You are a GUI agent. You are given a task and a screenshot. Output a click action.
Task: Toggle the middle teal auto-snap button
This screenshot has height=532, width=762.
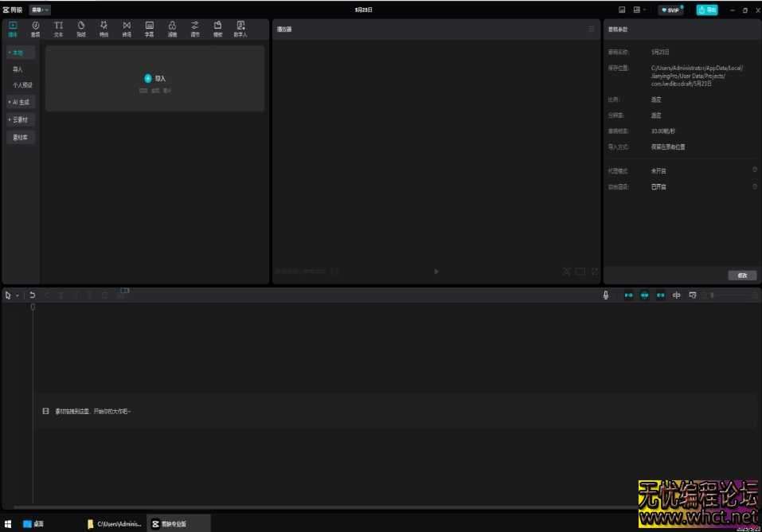[x=644, y=295]
